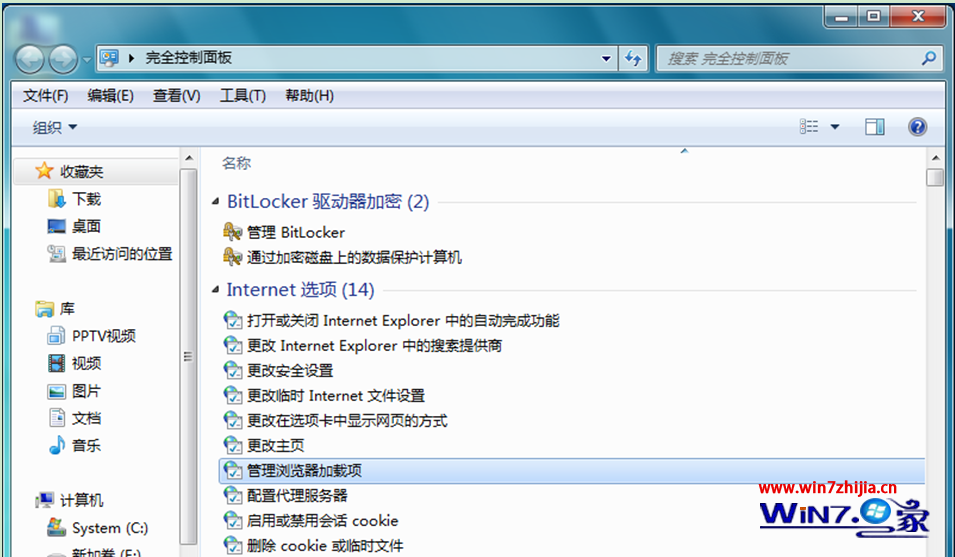Click the search box 搜索 完全控制面板

800,58
